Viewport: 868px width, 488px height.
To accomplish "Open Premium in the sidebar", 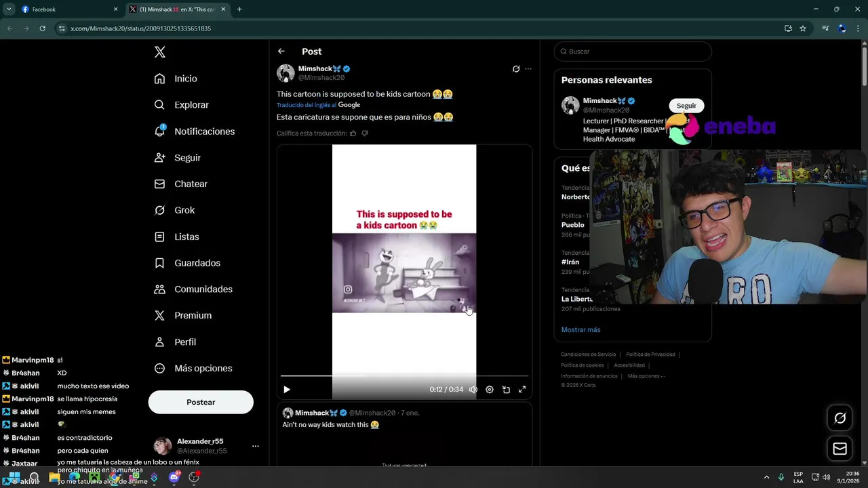I will 183,315.
